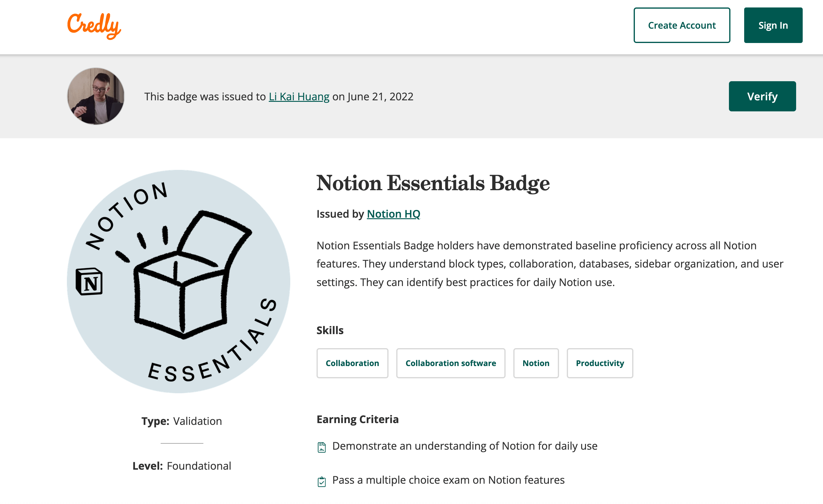
Task: Click the Demonstrate an understanding criterion text
Action: (465, 446)
